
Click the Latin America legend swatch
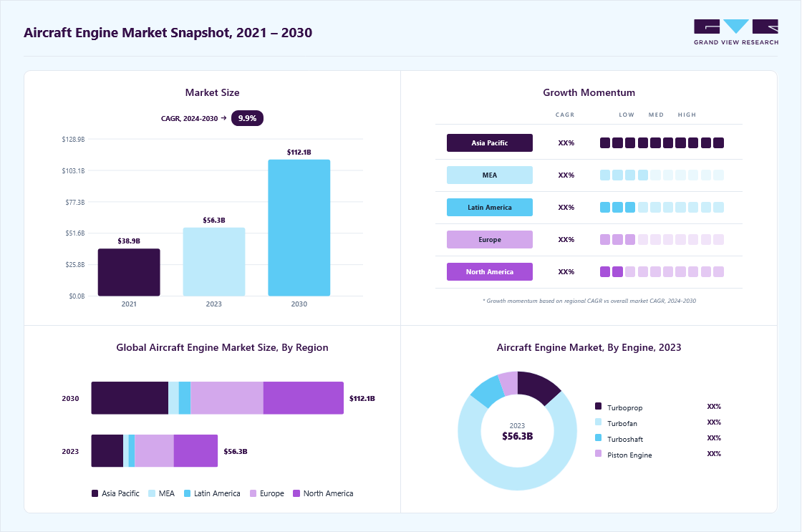tap(187, 493)
